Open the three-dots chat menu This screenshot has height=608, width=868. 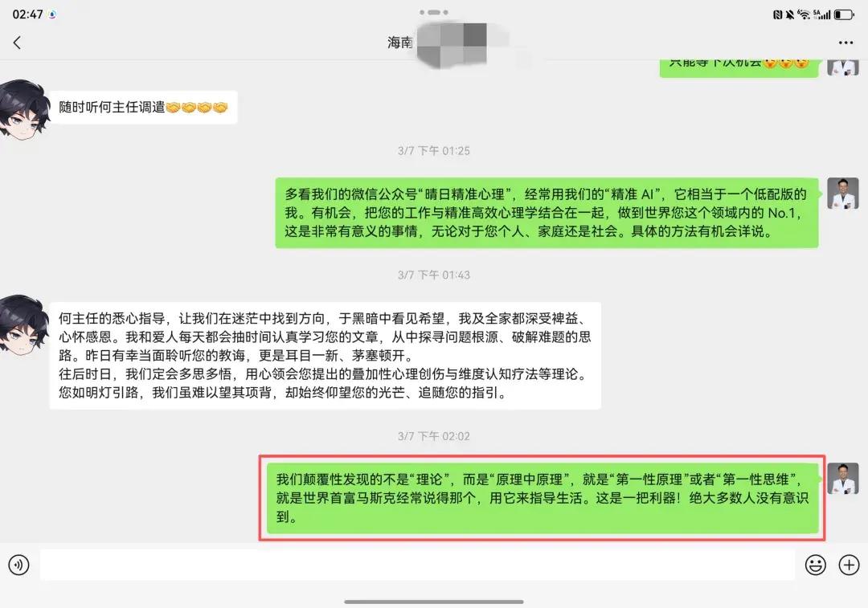(845, 43)
